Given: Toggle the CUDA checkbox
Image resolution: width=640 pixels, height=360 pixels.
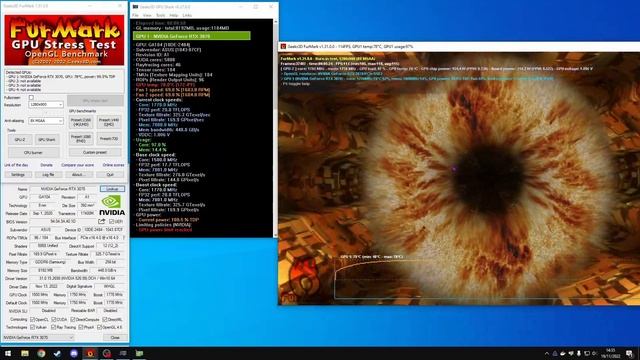Looking at the screenshot, I should [53, 319].
